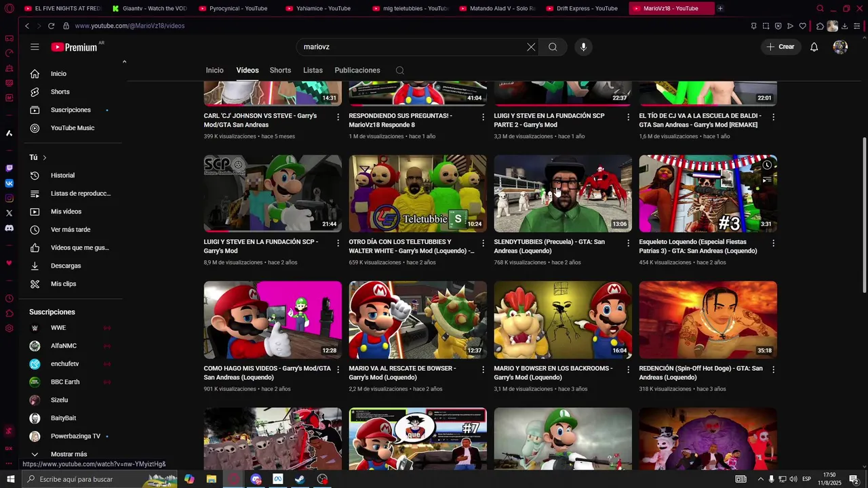
Task: Open Historial in the sidebar
Action: 62,176
